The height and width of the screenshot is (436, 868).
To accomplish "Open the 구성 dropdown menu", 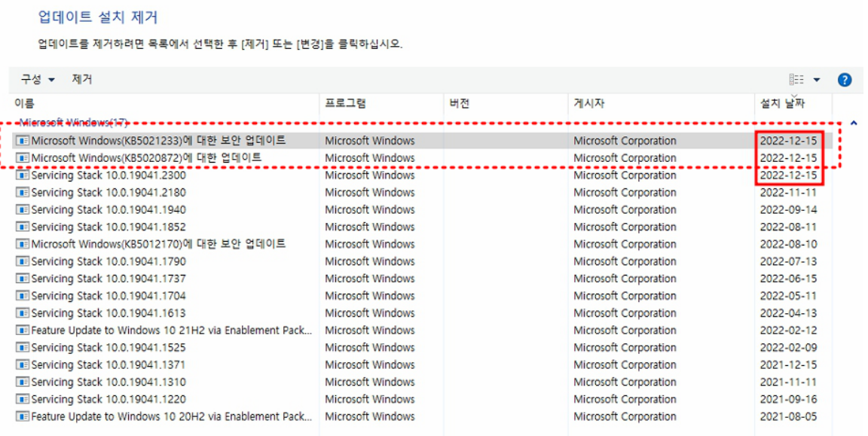I will tap(38, 80).
